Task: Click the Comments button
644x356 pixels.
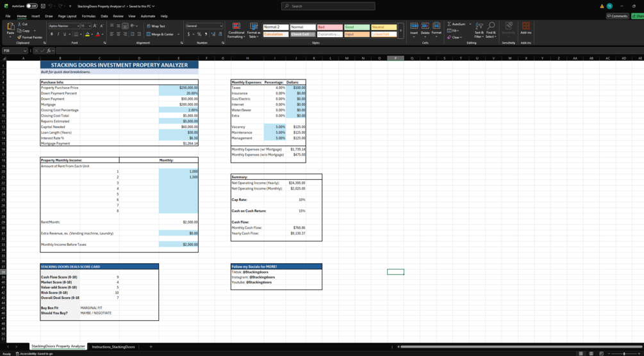Action: click(617, 16)
